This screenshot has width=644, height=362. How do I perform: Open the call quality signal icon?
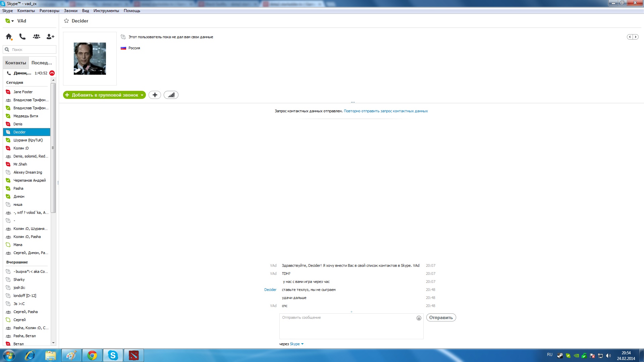[x=171, y=95]
